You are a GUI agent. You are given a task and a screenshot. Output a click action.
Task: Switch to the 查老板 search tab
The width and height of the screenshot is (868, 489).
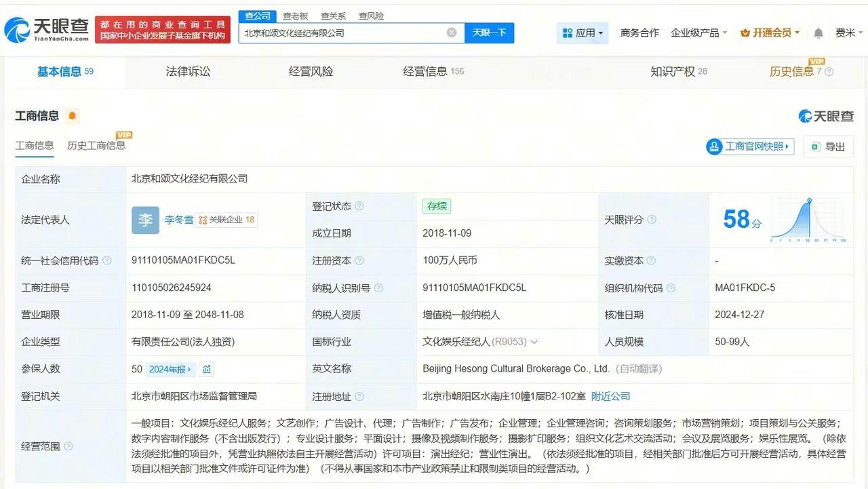(x=295, y=16)
